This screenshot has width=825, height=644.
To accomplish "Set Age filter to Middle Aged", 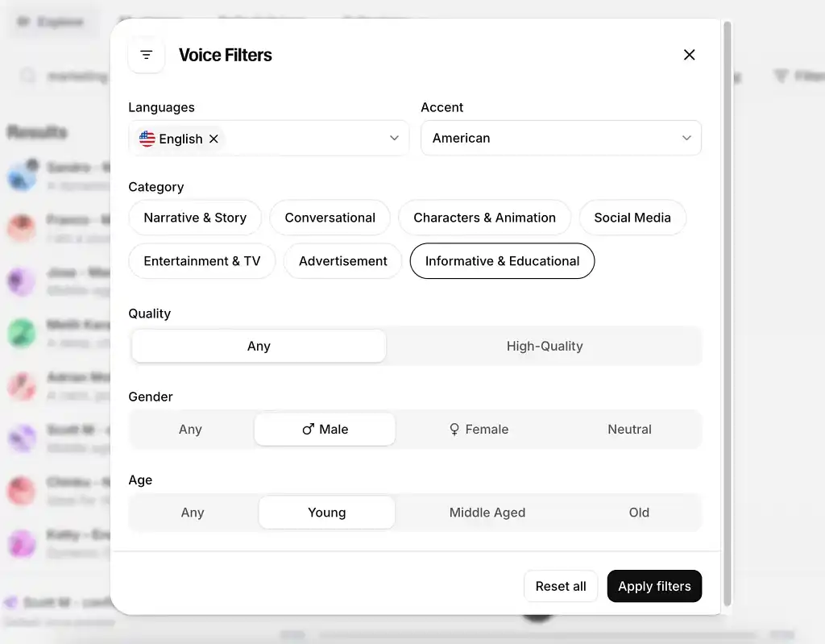I will pyautogui.click(x=487, y=513).
